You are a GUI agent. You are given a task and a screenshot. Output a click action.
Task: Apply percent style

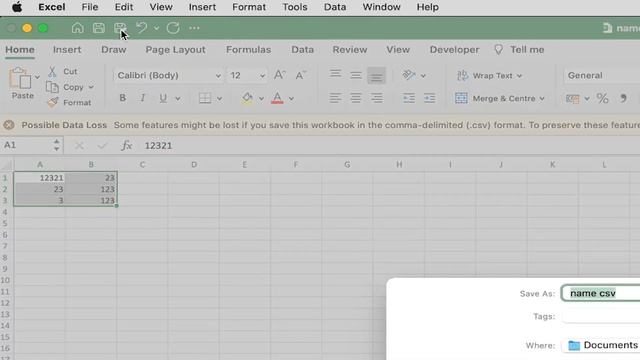click(602, 98)
